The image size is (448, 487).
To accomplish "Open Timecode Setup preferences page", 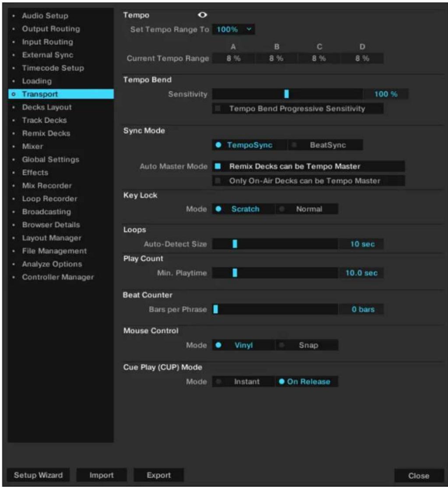I will 53,68.
